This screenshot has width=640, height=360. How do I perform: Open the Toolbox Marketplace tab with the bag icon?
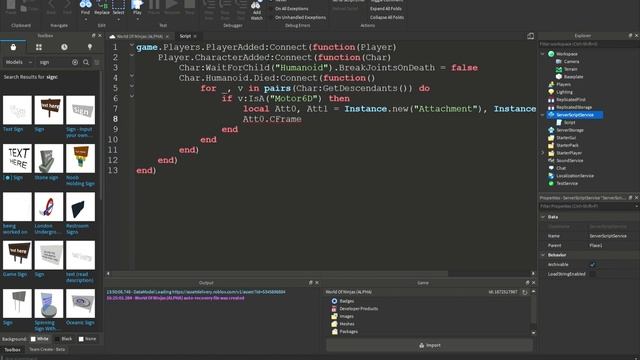(x=13, y=47)
